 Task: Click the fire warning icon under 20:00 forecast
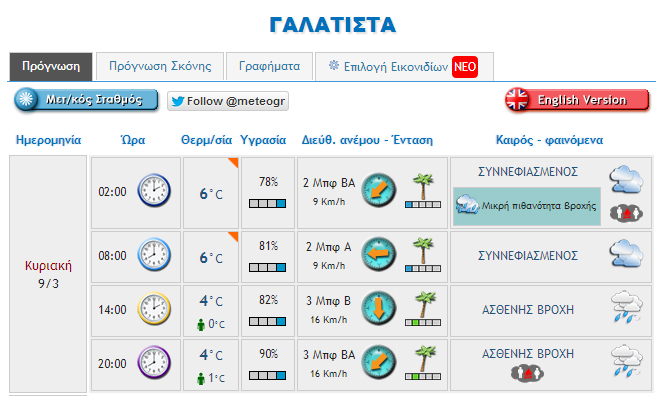click(528, 373)
